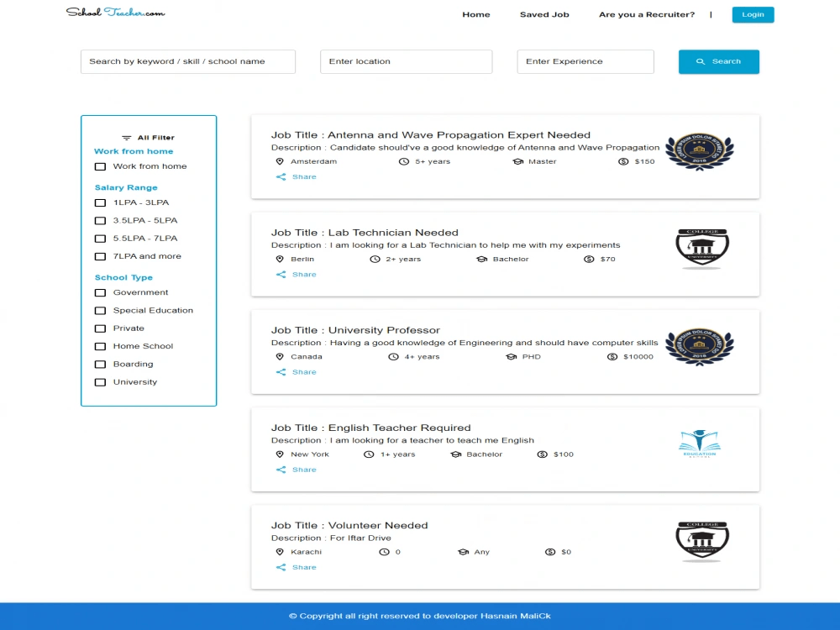The width and height of the screenshot is (840, 630).
Task: Click the dollar icon next to $70
Action: coord(589,259)
